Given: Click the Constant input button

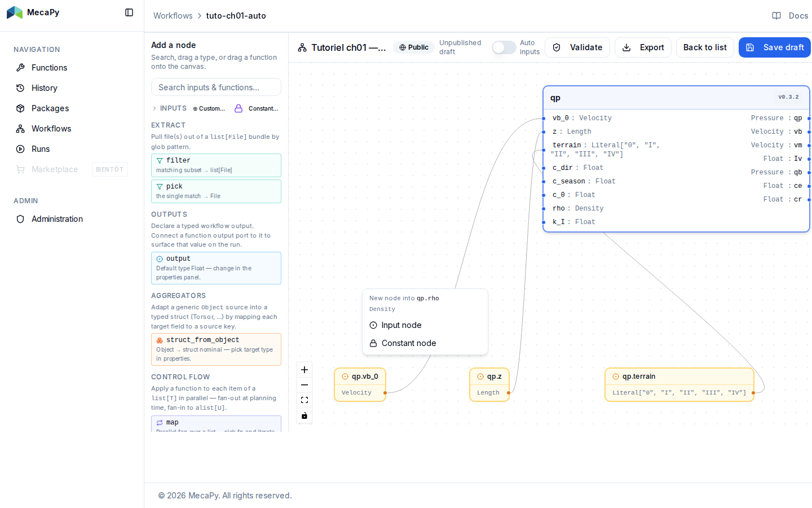Looking at the screenshot, I should pos(257,108).
